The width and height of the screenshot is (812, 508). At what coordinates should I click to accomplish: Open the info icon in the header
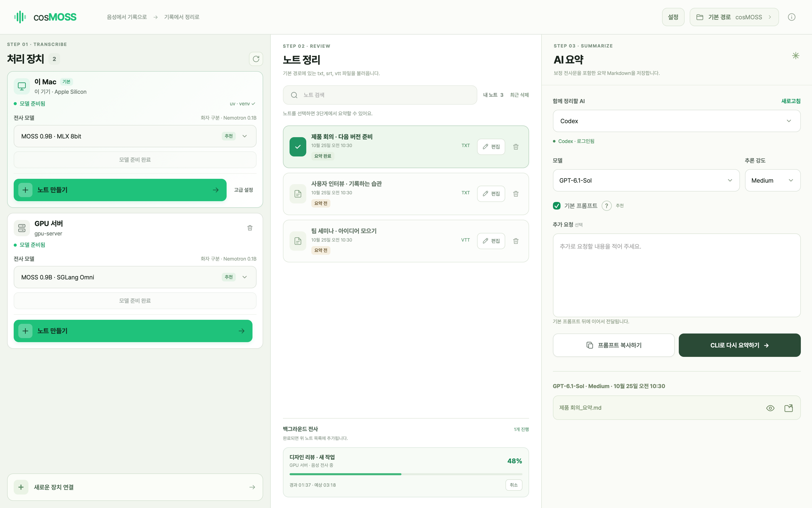click(791, 17)
